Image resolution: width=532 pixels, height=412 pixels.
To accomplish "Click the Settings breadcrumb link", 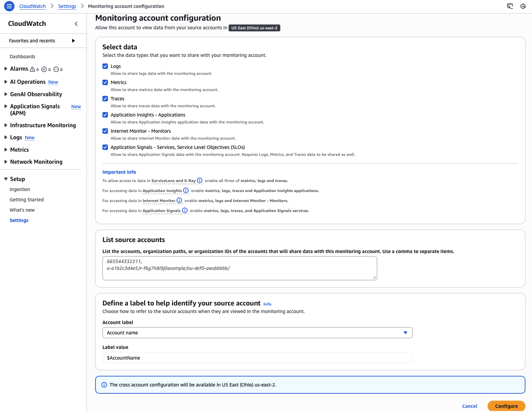I will (67, 6).
